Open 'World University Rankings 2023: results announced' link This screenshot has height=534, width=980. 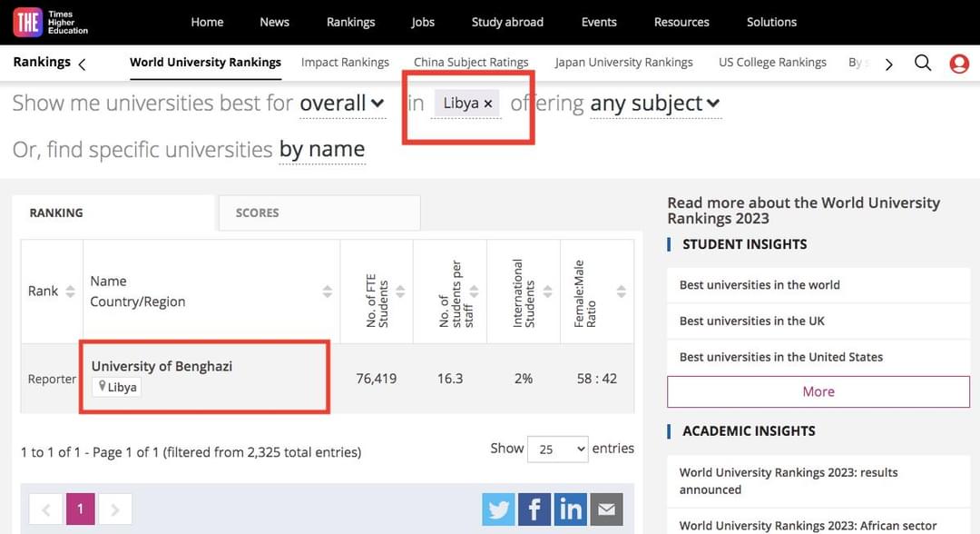(818, 480)
